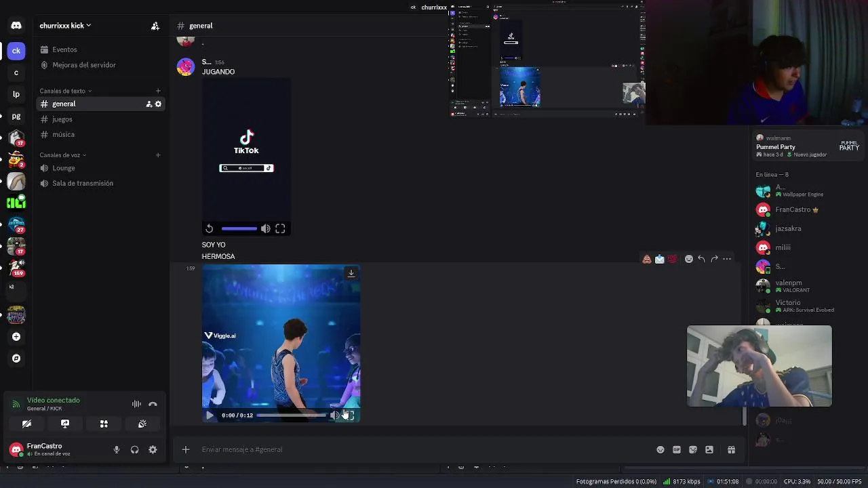Collapse 'Canales de texto' category
Image resolution: width=868 pixels, height=488 pixels.
(65, 91)
